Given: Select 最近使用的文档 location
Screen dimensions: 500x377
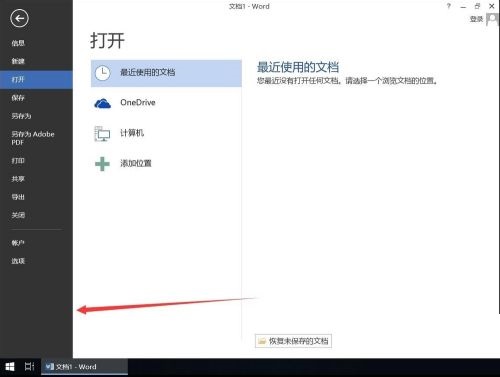Looking at the screenshot, I should pos(166,73).
